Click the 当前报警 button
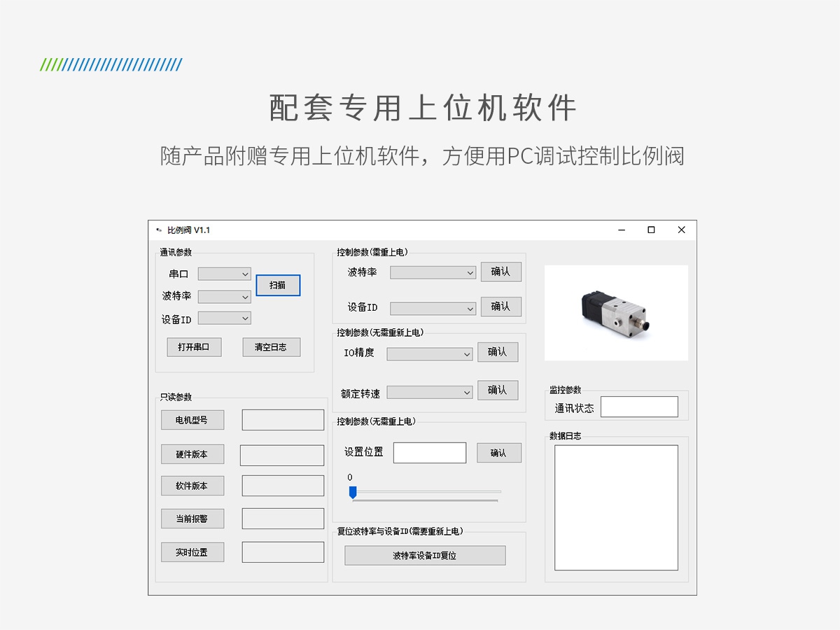This screenshot has width=840, height=630. click(x=192, y=519)
